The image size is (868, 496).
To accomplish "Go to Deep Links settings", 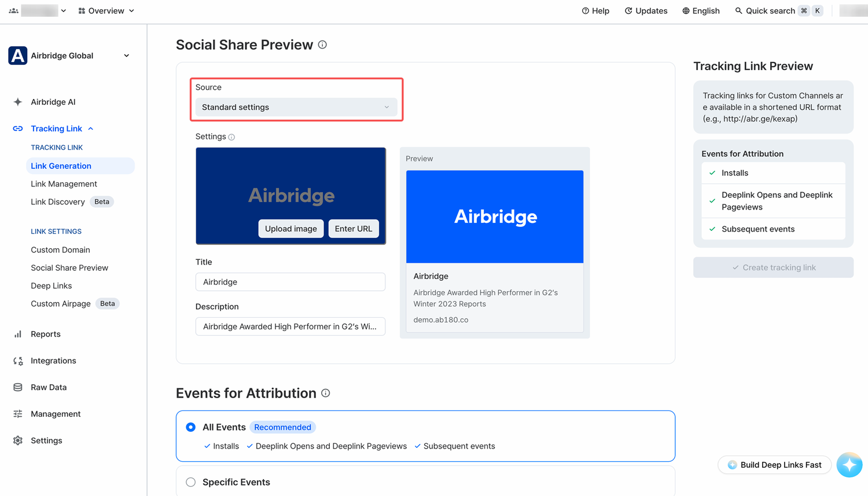I will click(x=51, y=286).
